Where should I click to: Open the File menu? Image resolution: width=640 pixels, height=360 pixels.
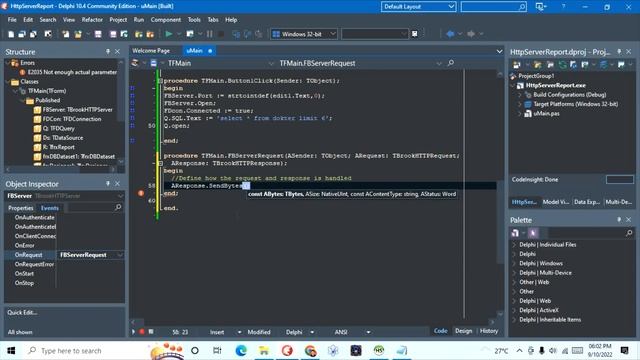(x=12, y=20)
